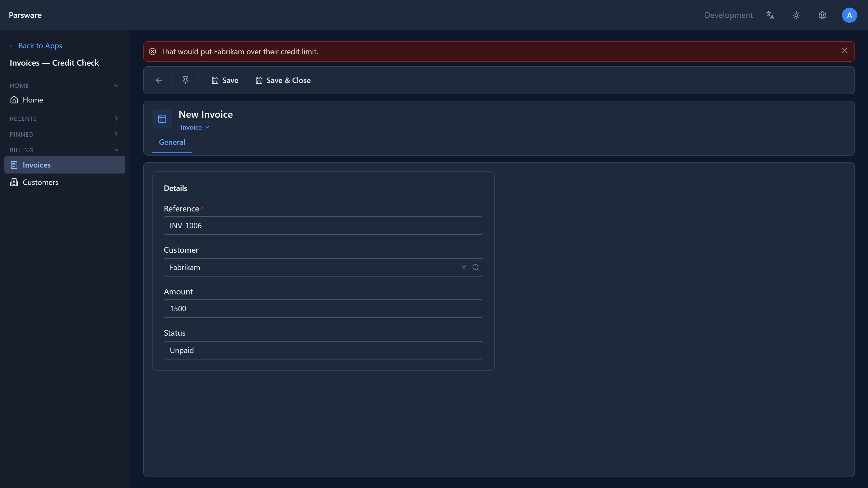The width and height of the screenshot is (868, 488).
Task: Click the New Invoice table icon
Action: coord(162,118)
